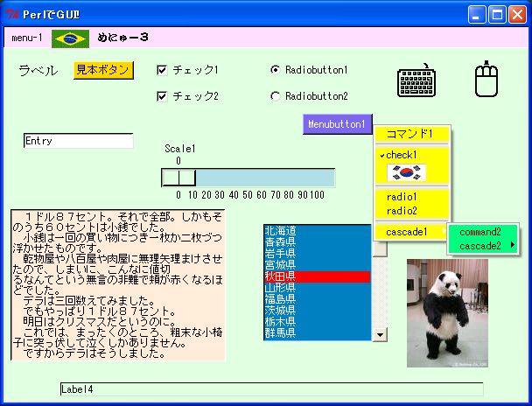This screenshot has height=406, width=532.
Task: Uncheck the チェック2 checkbox
Action: pyautogui.click(x=162, y=96)
